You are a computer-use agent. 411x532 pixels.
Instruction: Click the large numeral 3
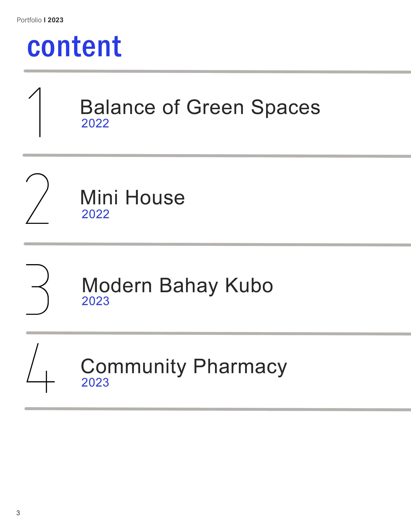(x=38, y=289)
